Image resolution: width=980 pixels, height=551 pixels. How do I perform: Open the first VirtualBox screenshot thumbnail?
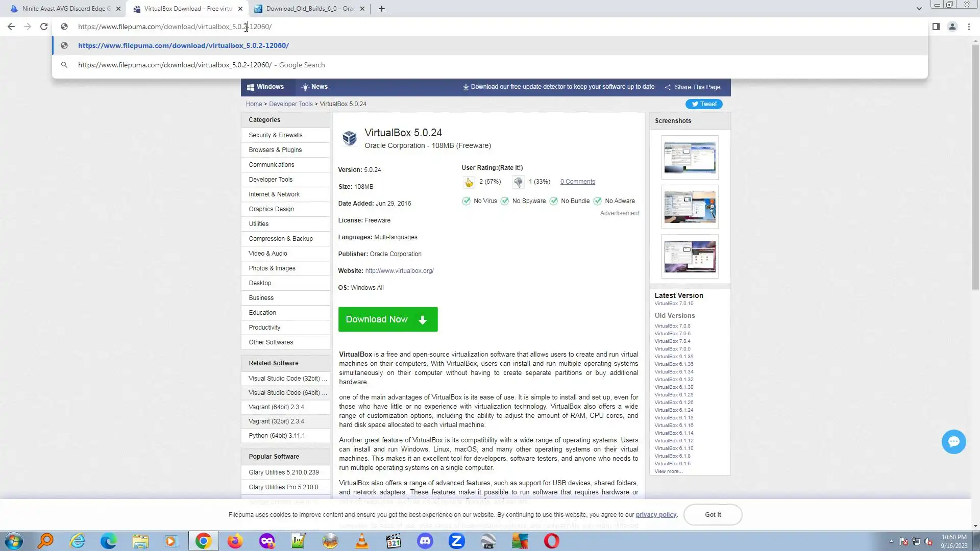[x=690, y=157]
